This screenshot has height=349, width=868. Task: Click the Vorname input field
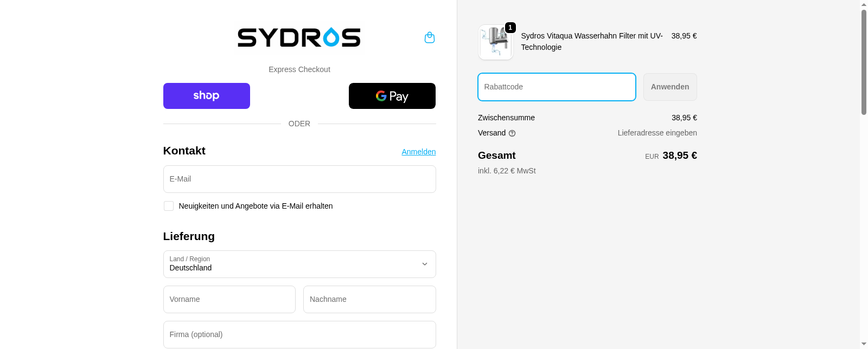229,299
